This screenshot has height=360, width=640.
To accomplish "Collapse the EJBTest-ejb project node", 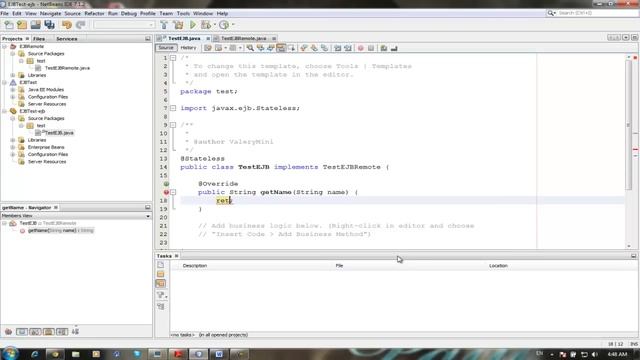I will 4,111.
